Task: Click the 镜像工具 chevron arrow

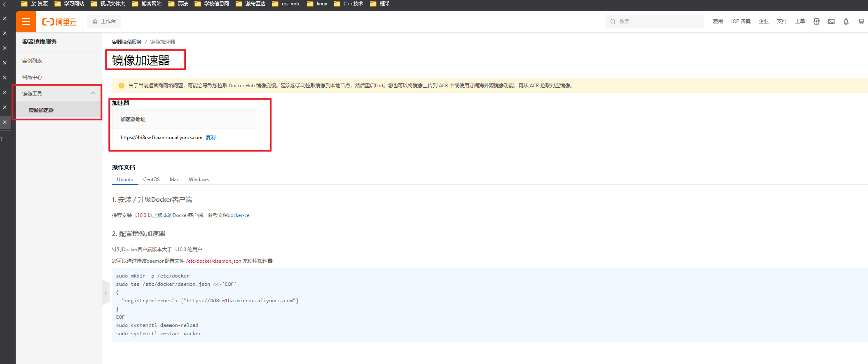Action: click(x=93, y=93)
